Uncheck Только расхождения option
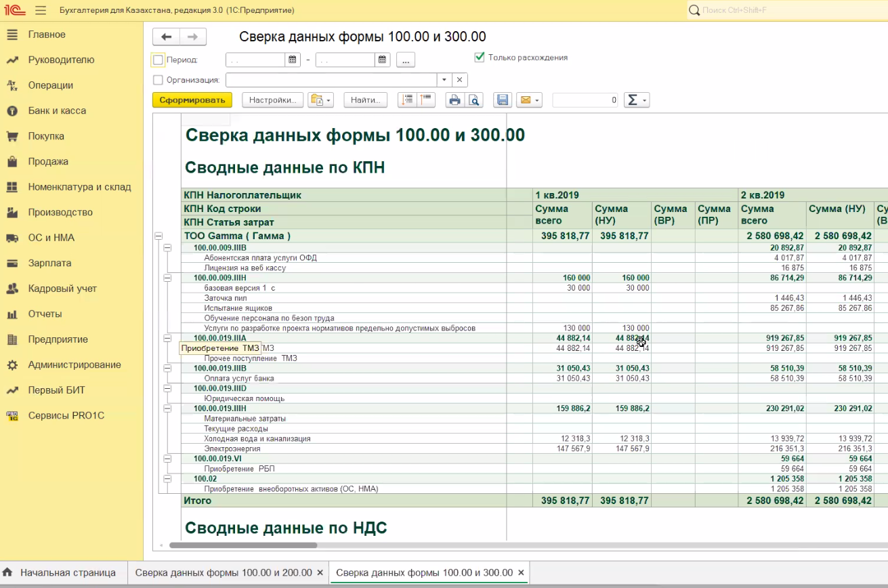This screenshot has height=588, width=888. coord(480,58)
